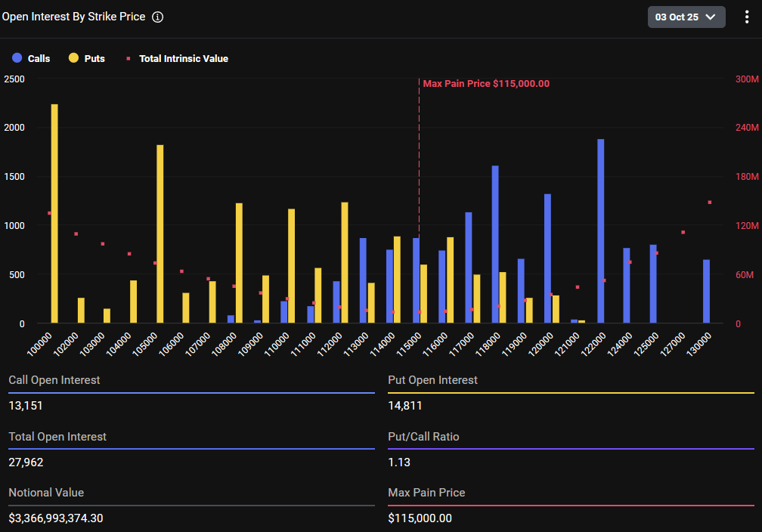Click the chevron arrow in the date selector
The height and width of the screenshot is (532, 762).
711,17
